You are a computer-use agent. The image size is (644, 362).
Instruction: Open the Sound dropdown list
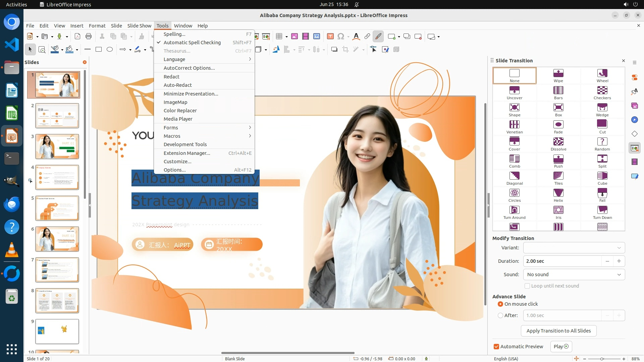coord(574,275)
